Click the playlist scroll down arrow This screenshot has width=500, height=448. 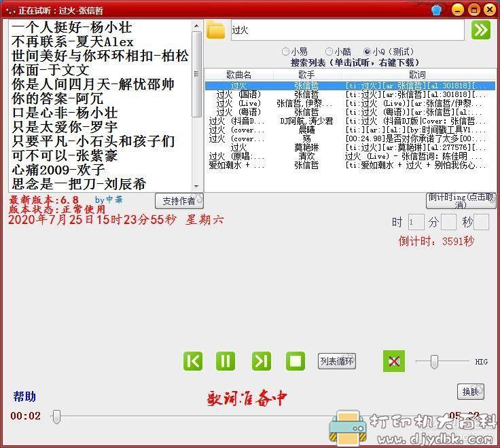(196, 186)
